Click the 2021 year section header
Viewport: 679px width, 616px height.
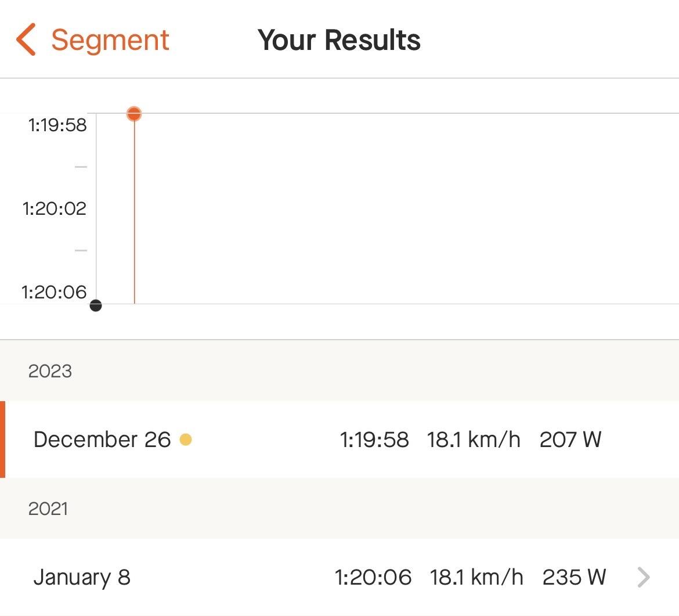pos(48,509)
